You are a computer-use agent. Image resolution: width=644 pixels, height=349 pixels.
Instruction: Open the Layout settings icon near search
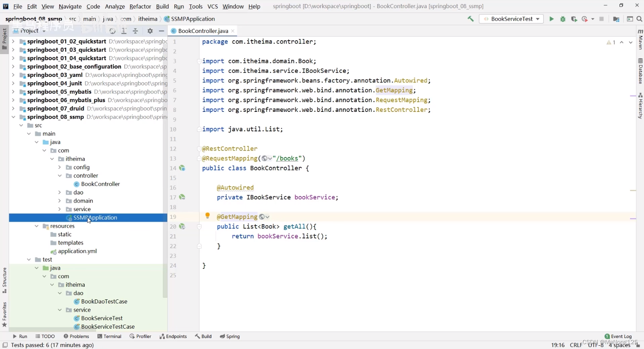click(x=630, y=19)
